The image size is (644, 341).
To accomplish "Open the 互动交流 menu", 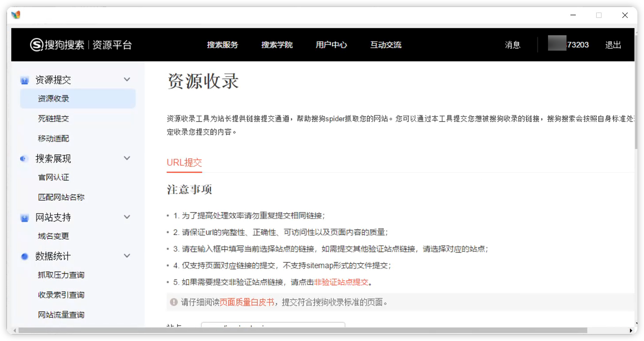I will click(386, 45).
